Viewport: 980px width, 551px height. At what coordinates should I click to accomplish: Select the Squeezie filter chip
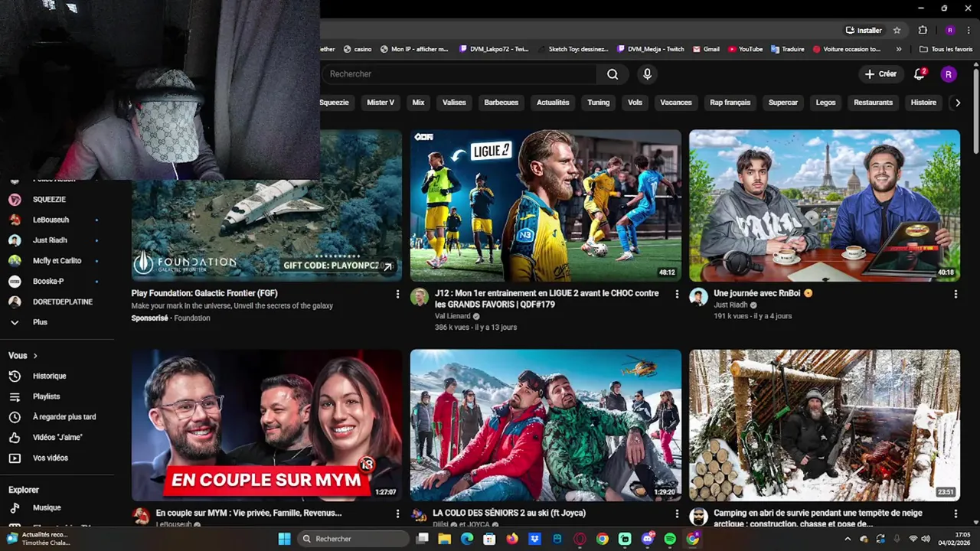pos(334,103)
